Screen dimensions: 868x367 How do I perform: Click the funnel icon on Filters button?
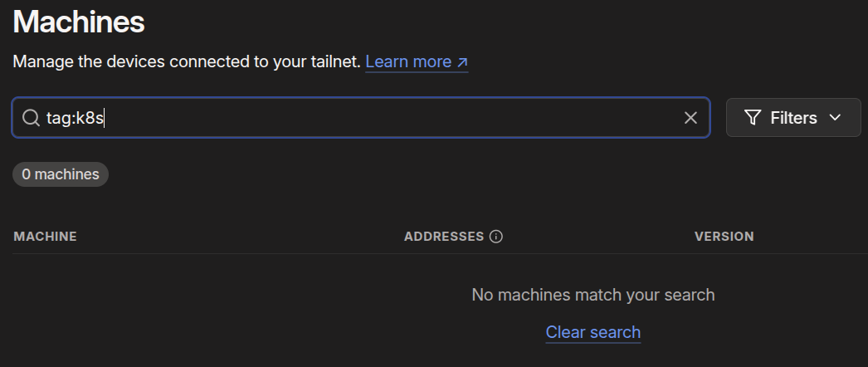753,118
